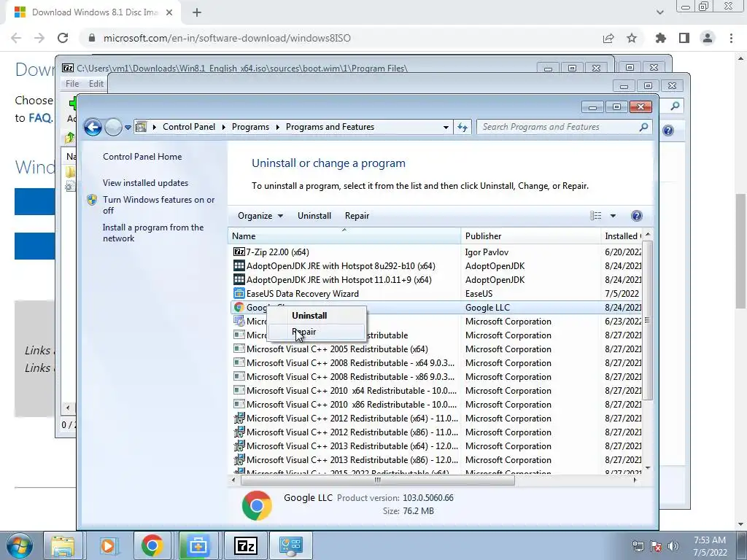Viewport: 747px width, 560px height.
Task: Select the EaseUS Data Recovery Wizard icon
Action: point(239,293)
